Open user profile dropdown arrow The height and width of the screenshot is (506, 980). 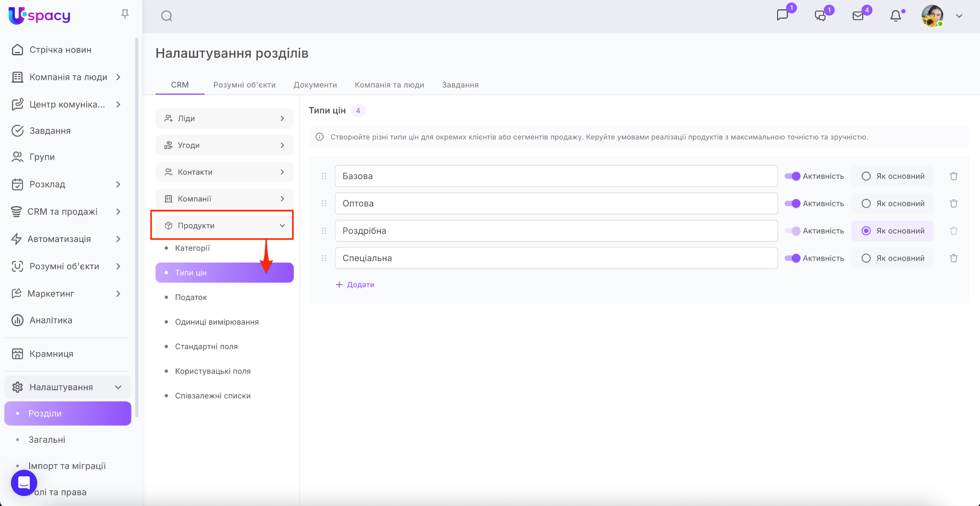pos(959,16)
